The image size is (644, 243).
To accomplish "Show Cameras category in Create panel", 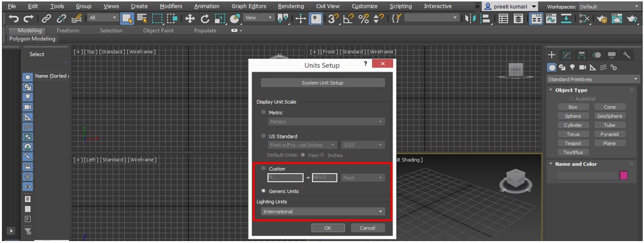I will coord(583,67).
